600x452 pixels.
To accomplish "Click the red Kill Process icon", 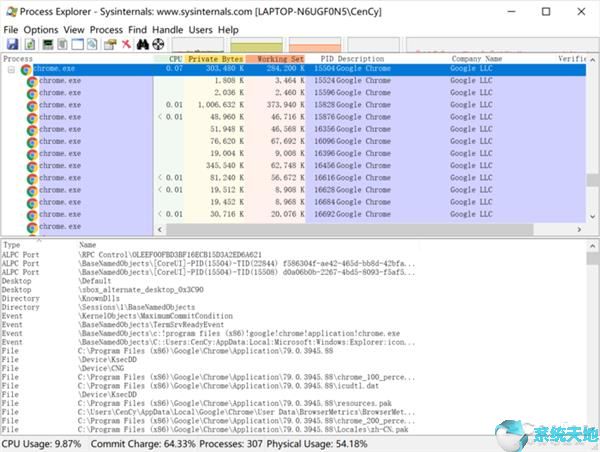I will click(x=126, y=44).
